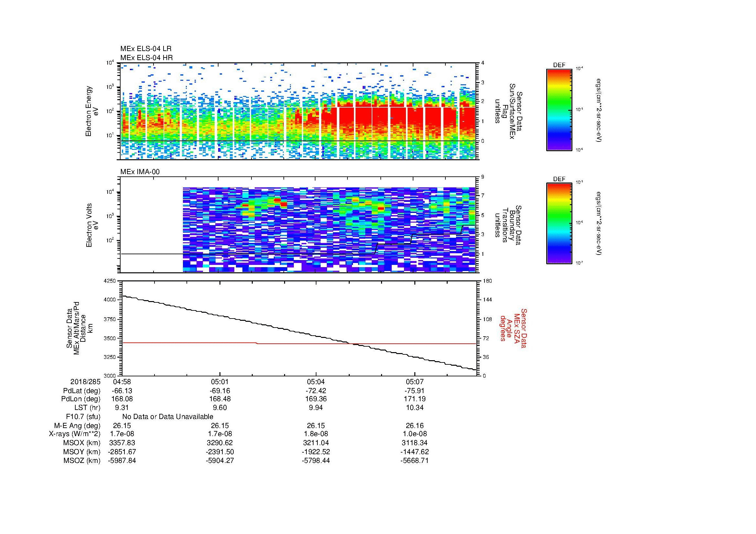Image resolution: width=756 pixels, height=534 pixels.
Task: Click the top DEF color bar
Action: tap(559, 110)
